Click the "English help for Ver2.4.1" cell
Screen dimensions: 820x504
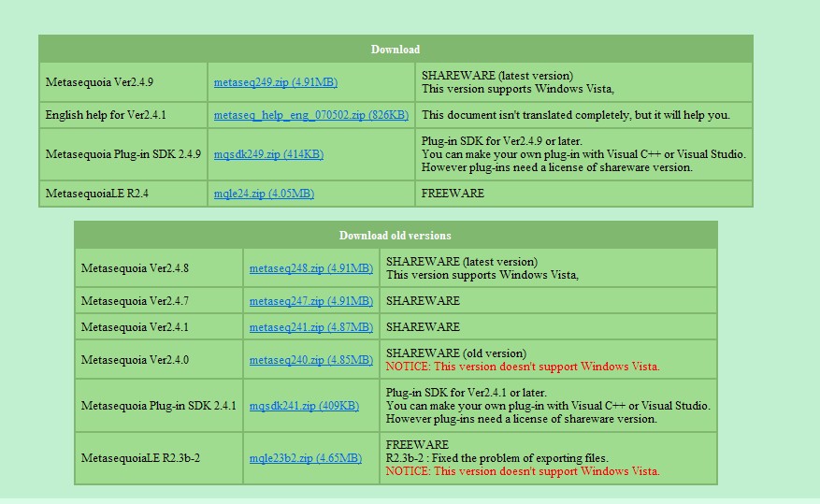point(106,115)
